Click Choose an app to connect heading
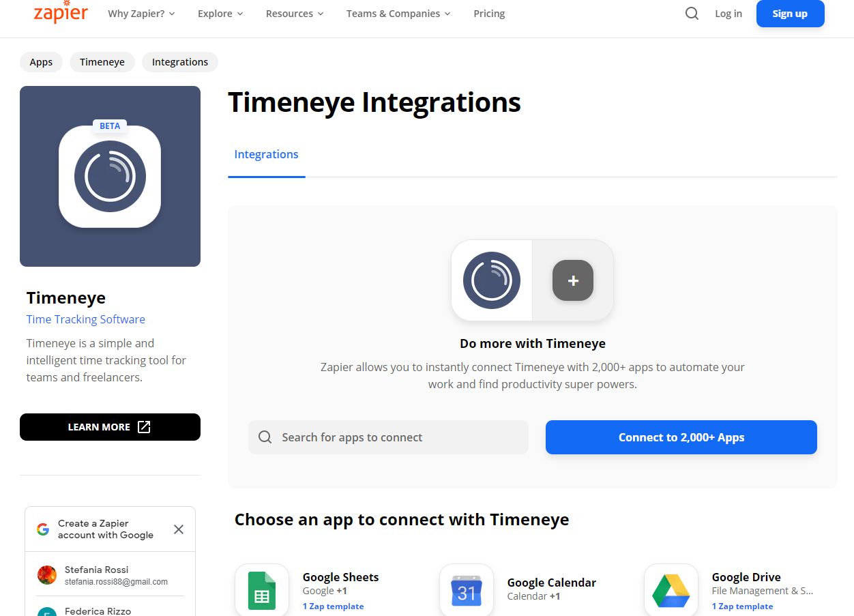Screen dimensions: 854x616 pyautogui.click(x=402, y=520)
